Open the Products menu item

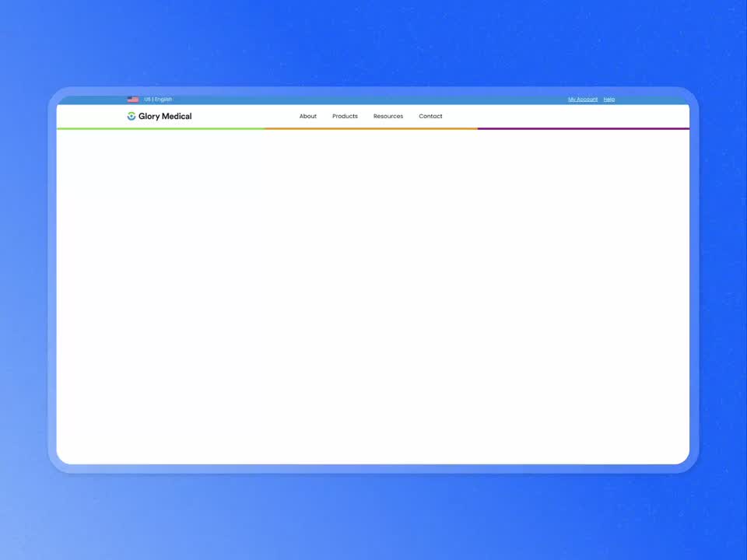click(x=345, y=116)
